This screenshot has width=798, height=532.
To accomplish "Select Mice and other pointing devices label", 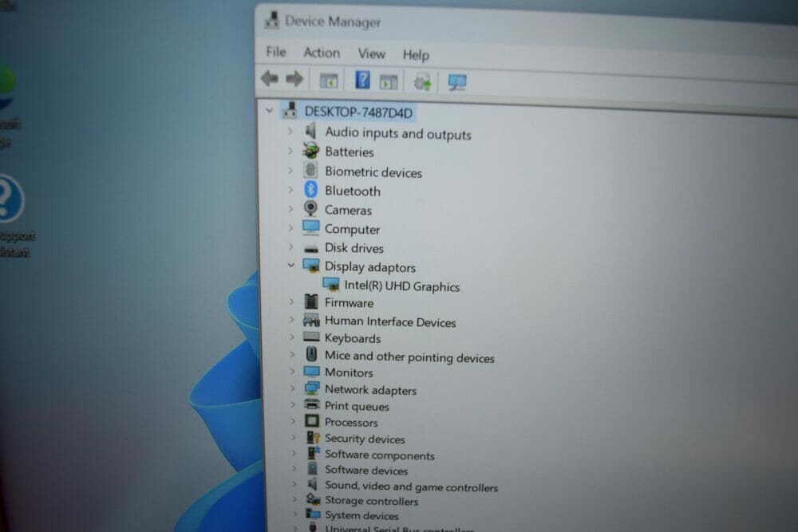I will pos(409,357).
